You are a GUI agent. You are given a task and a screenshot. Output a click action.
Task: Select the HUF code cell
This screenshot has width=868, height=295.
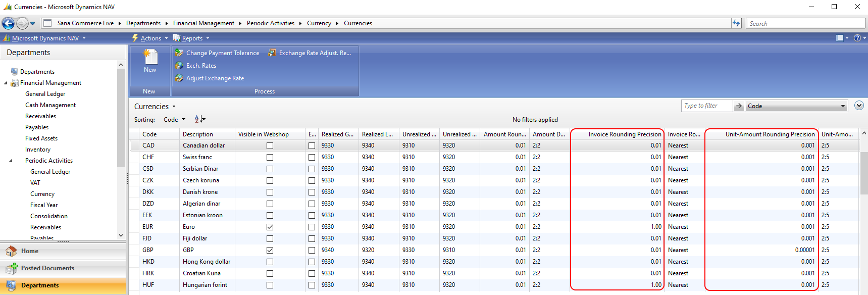tap(159, 285)
